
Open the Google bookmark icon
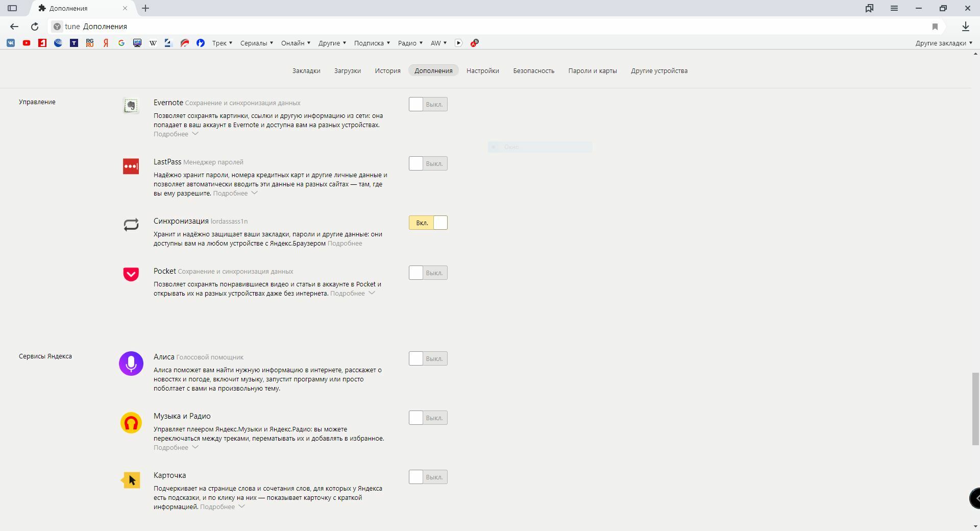click(121, 43)
